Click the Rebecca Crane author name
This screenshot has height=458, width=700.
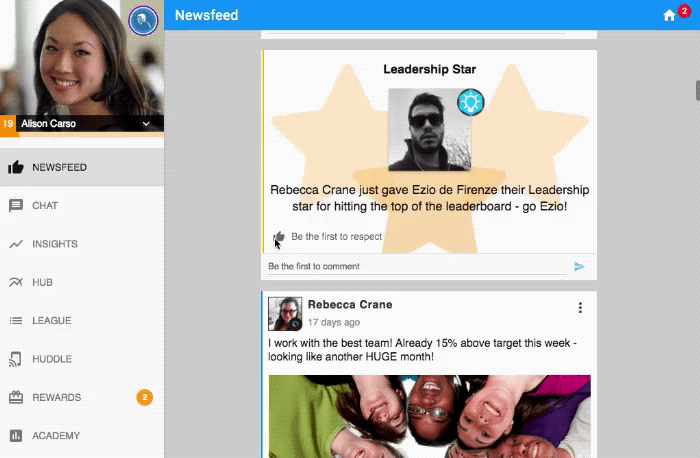pos(350,304)
